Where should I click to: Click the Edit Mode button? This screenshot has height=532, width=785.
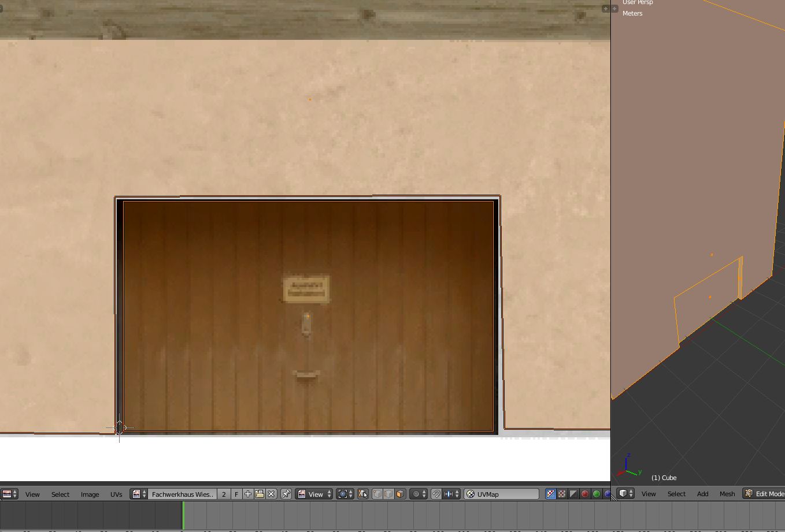pos(764,494)
